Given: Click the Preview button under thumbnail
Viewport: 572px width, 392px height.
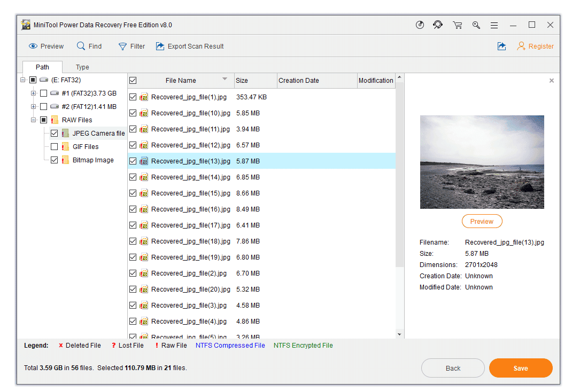Looking at the screenshot, I should (482, 221).
